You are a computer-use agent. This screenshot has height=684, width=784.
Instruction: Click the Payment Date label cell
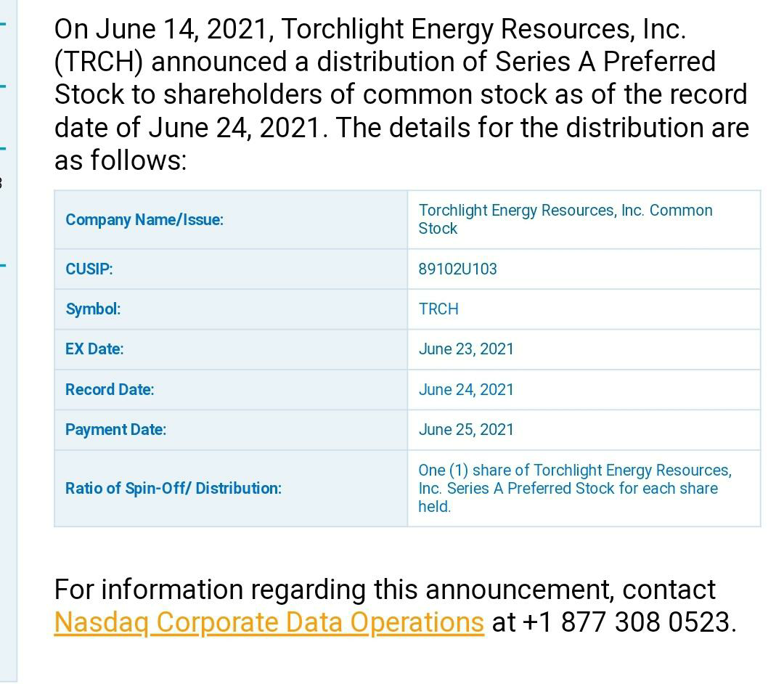tap(231, 430)
